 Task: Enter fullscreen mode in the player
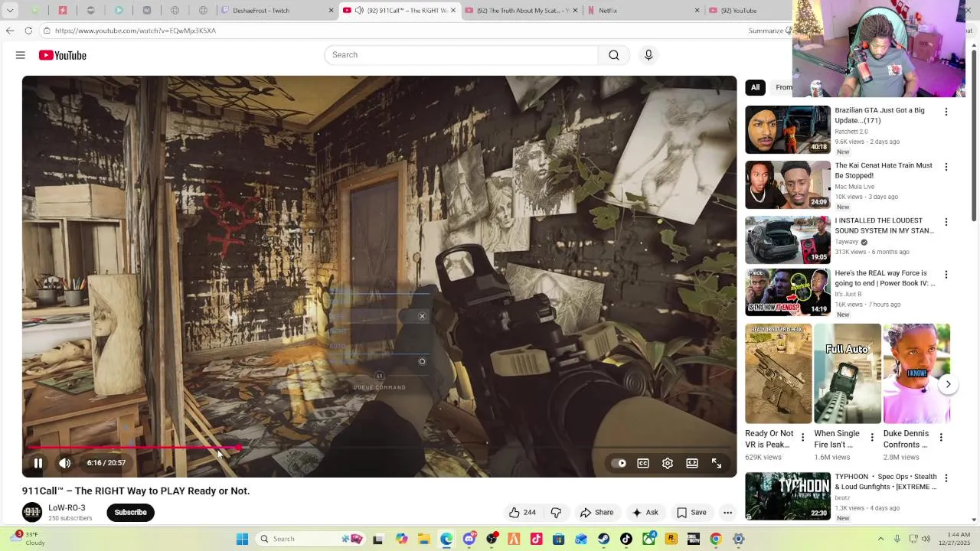717,463
